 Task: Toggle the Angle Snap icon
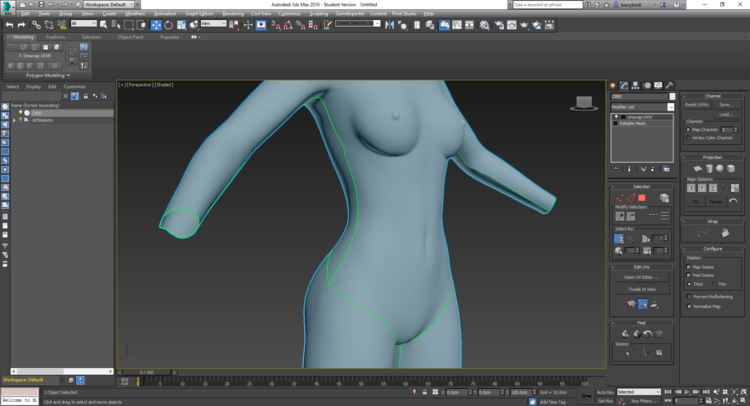[288, 25]
